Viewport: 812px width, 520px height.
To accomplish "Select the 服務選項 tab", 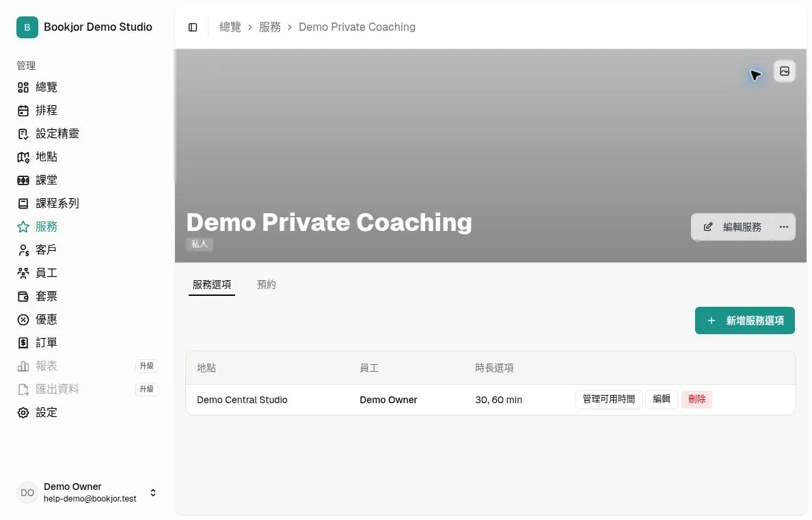I will point(212,285).
